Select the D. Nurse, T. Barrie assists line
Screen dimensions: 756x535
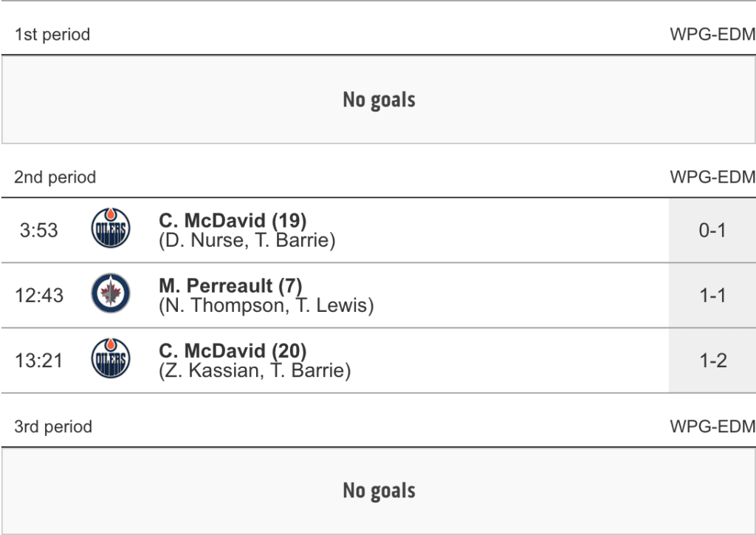coord(247,240)
